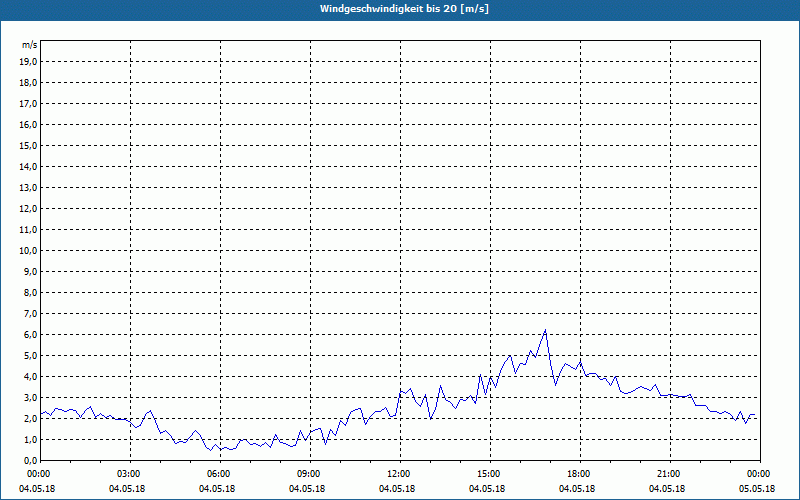The width and height of the screenshot is (800, 500).
Task: Select the 04.05.18 date under 12:00
Action: point(397,489)
